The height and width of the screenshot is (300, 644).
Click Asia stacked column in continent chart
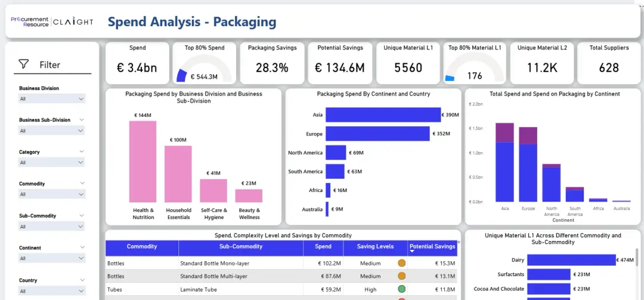(505, 162)
